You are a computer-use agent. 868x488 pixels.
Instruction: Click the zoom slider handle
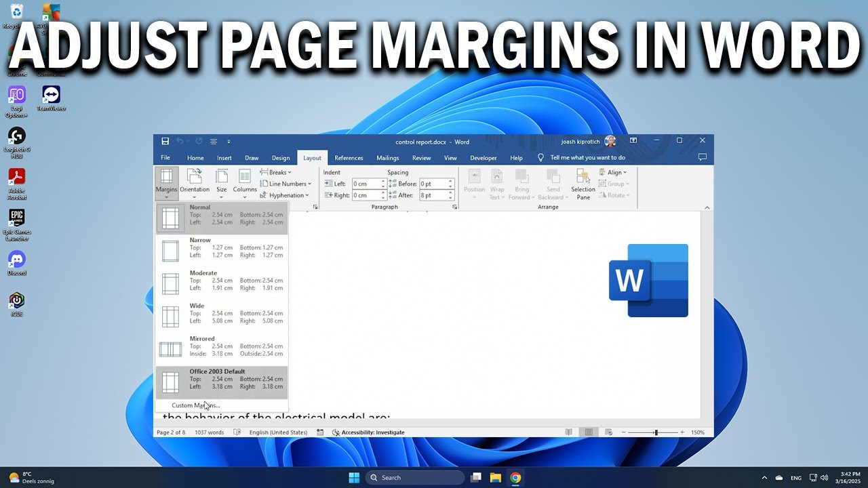(656, 432)
